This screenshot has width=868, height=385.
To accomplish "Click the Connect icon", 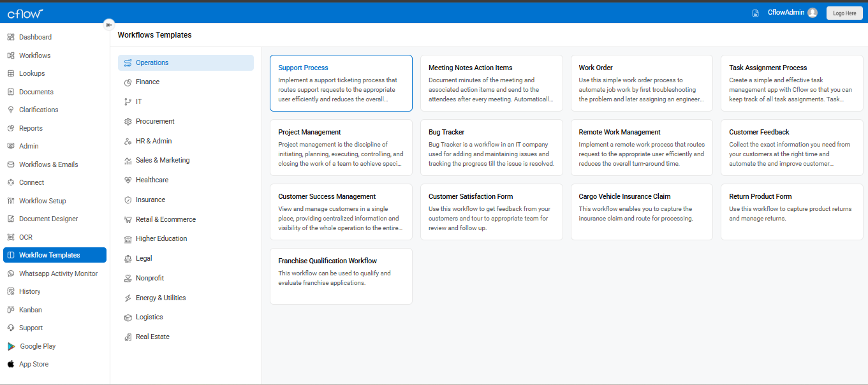I will pos(11,182).
